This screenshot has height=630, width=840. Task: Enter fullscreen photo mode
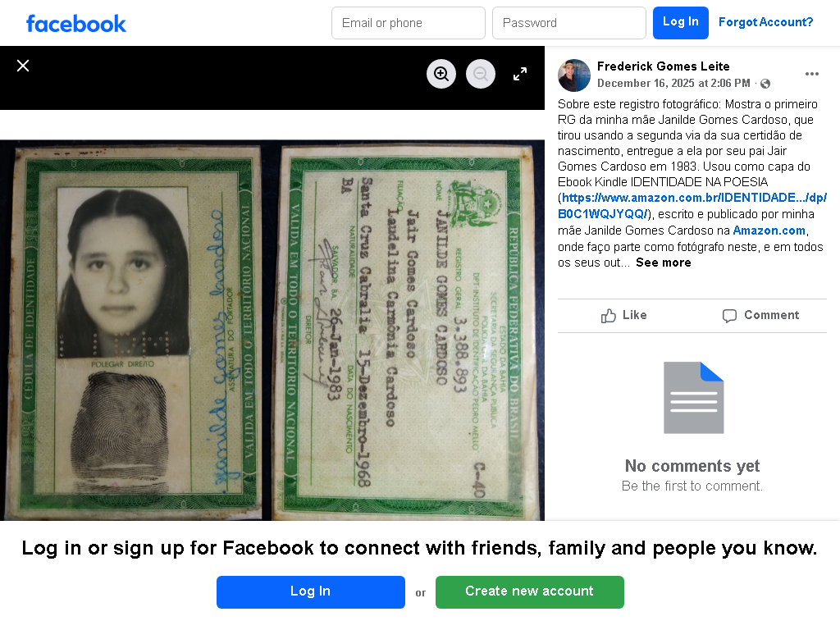(x=519, y=74)
